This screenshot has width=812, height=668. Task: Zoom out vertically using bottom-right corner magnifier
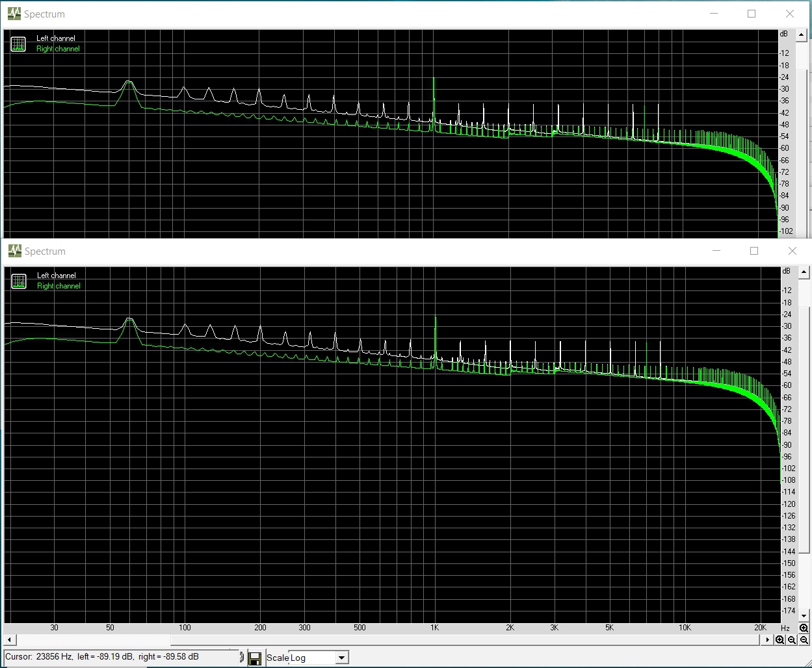[804, 640]
